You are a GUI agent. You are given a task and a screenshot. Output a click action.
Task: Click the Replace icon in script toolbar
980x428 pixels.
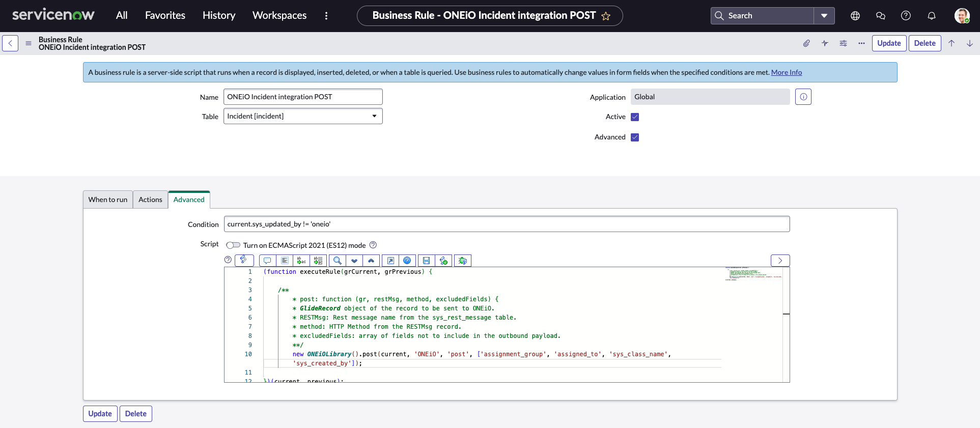click(x=301, y=261)
